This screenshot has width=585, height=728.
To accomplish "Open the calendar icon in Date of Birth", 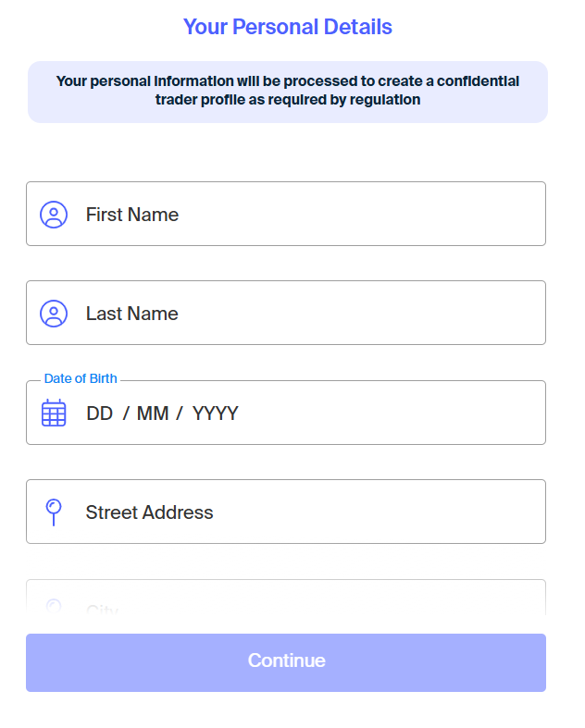I will (x=54, y=413).
